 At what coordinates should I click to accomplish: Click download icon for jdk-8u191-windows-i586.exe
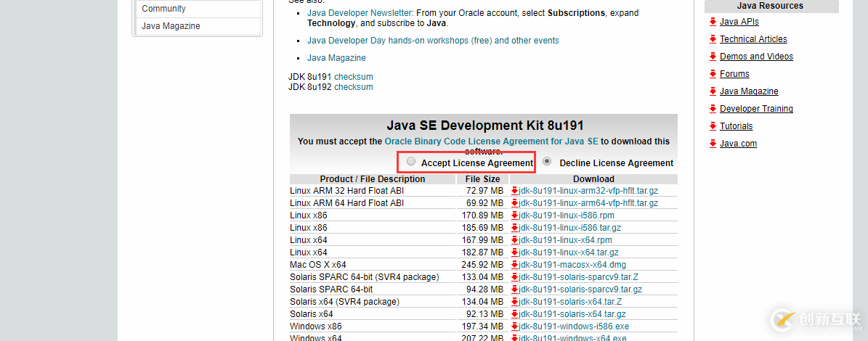(x=515, y=326)
